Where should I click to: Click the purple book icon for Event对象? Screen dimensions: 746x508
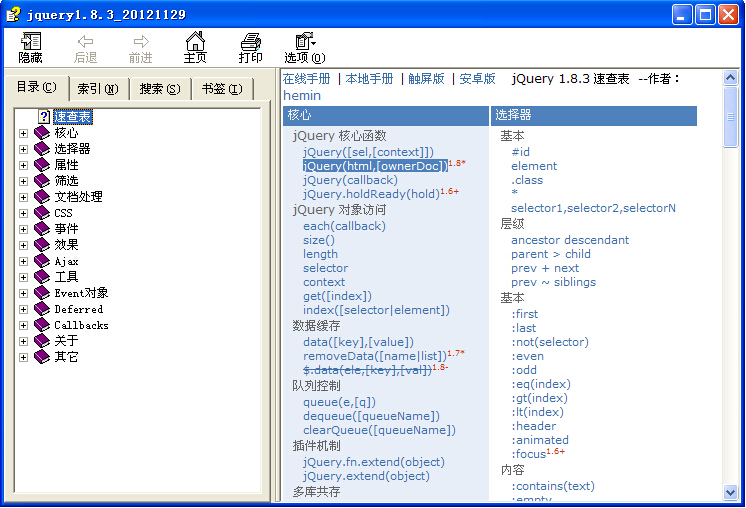tap(42, 293)
